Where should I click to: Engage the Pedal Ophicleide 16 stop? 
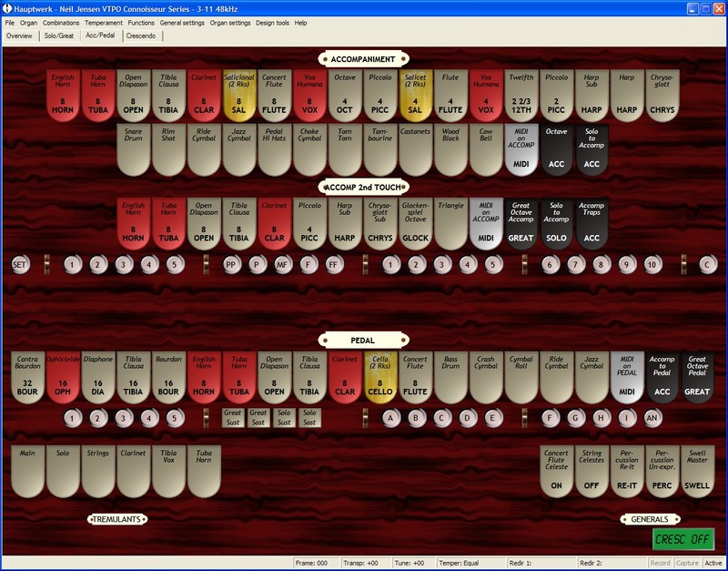(63, 377)
